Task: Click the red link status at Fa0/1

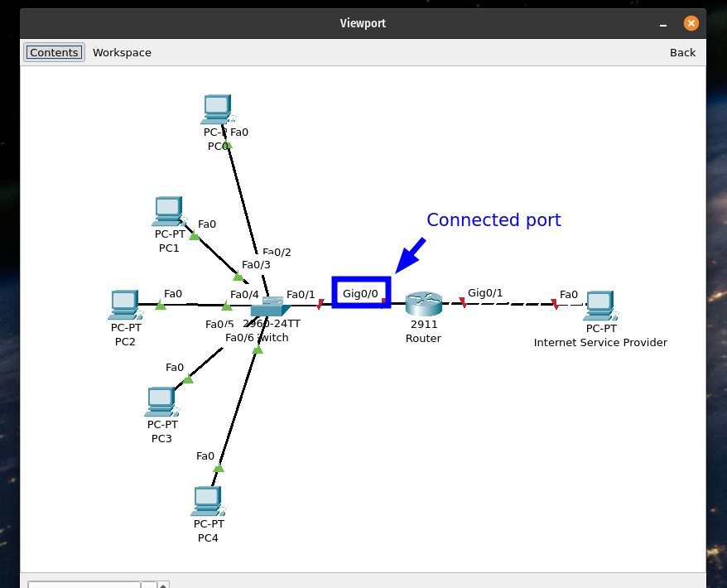Action: pyautogui.click(x=320, y=305)
